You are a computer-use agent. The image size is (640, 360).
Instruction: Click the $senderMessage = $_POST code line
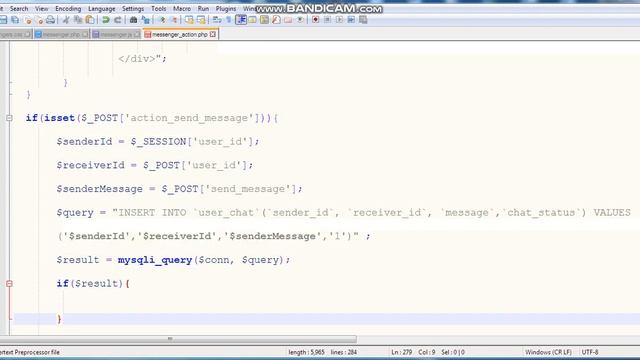180,189
